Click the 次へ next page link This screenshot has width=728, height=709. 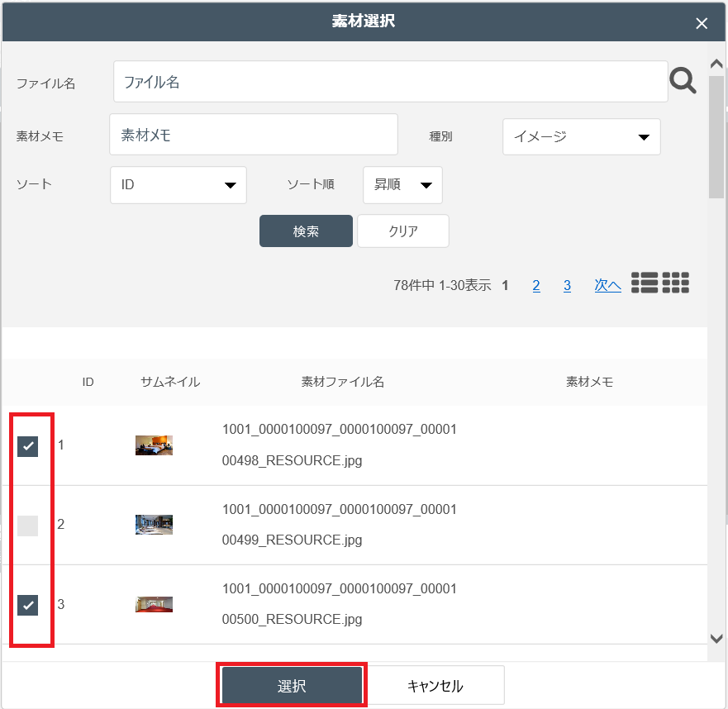[607, 286]
